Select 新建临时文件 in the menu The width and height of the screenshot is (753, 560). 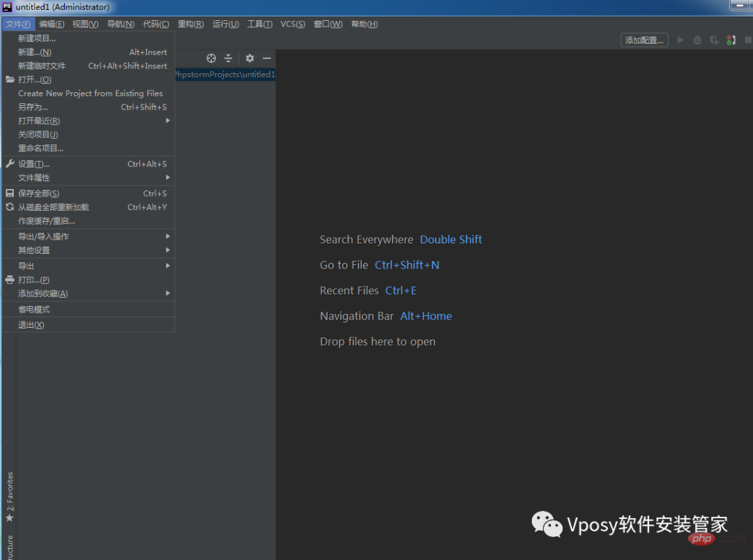[x=89, y=66]
